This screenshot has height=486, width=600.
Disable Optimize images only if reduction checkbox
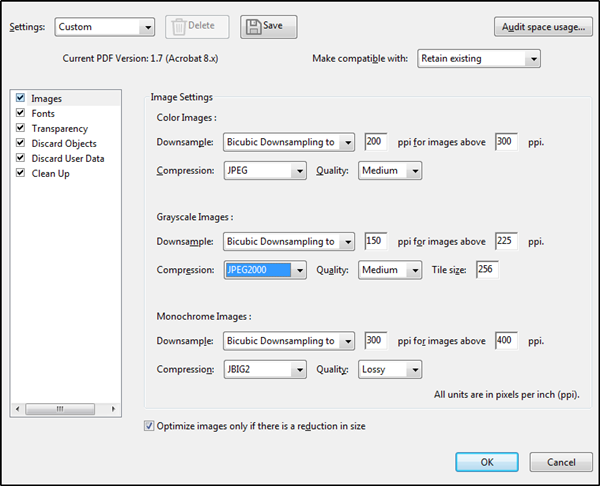[x=149, y=426]
